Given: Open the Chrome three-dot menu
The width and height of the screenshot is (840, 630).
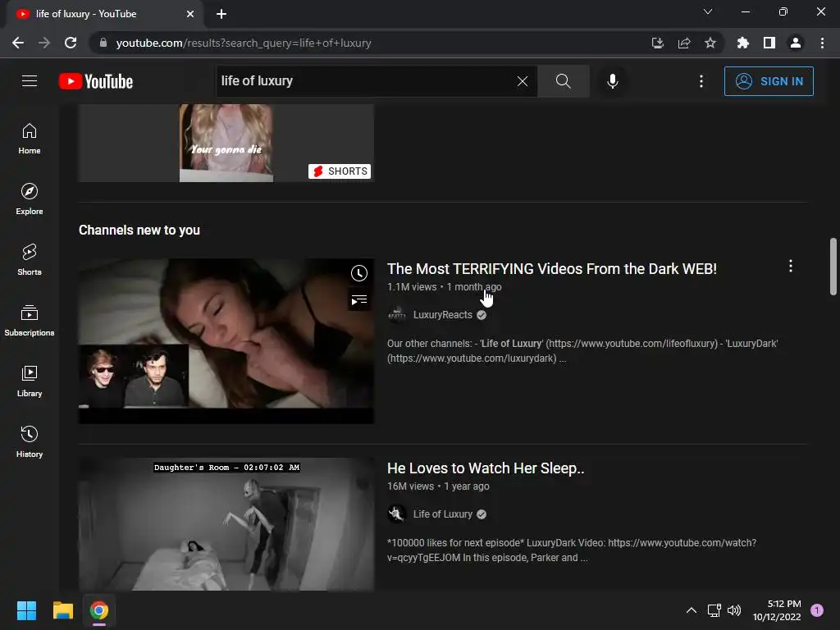Looking at the screenshot, I should [822, 43].
